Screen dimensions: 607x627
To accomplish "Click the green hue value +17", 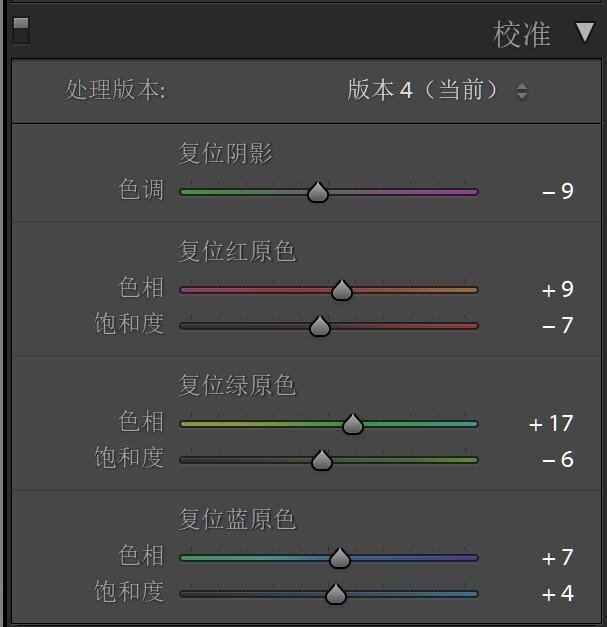I will pos(552,424).
